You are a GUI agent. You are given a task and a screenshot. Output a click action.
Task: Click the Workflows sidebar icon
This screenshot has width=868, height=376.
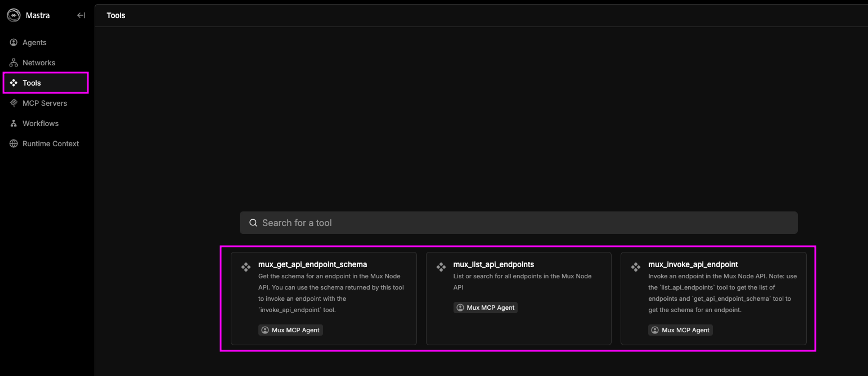click(x=14, y=123)
